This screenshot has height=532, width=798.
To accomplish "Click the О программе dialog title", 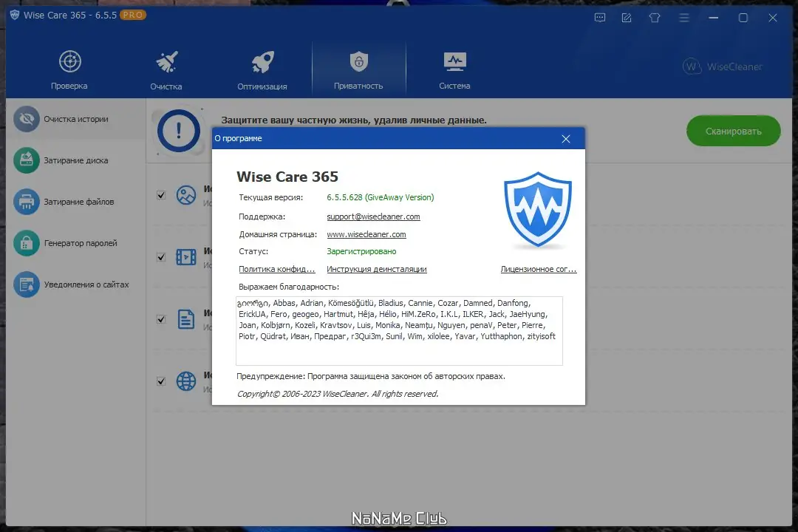I will (238, 138).
